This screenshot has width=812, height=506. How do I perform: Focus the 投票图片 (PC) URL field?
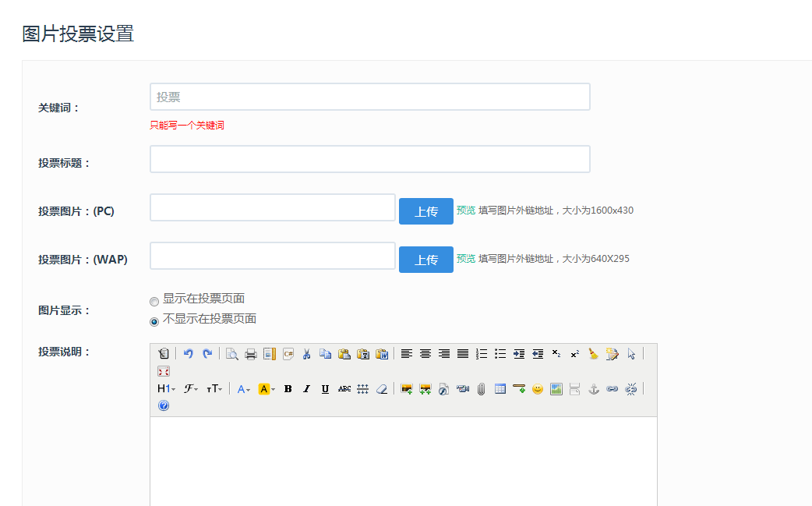(x=273, y=207)
